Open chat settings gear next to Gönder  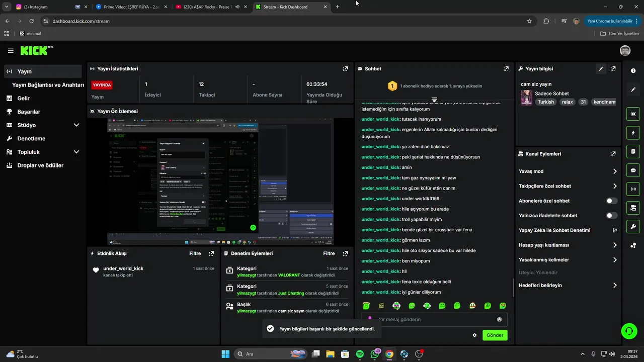[x=474, y=335]
